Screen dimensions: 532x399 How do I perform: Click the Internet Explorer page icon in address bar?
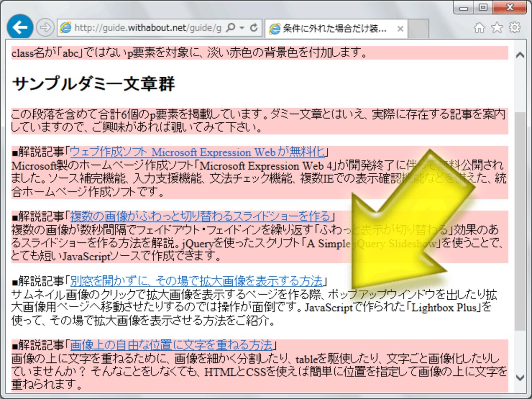[x=66, y=28]
